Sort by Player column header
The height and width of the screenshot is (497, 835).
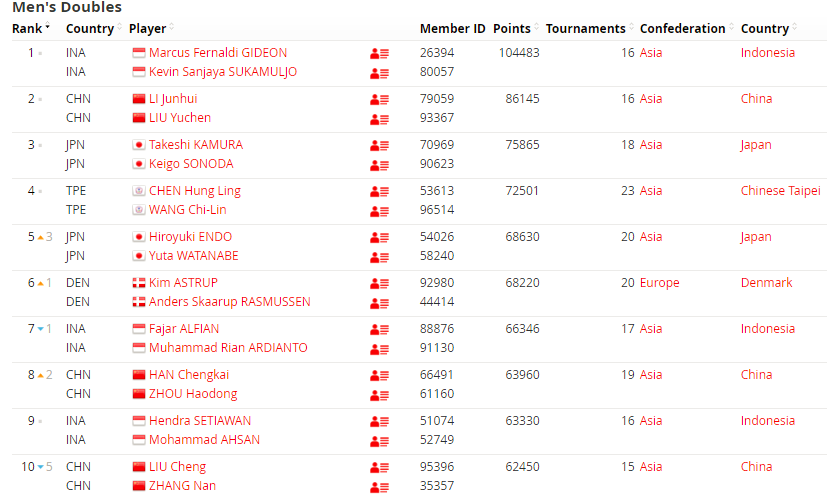pos(150,28)
